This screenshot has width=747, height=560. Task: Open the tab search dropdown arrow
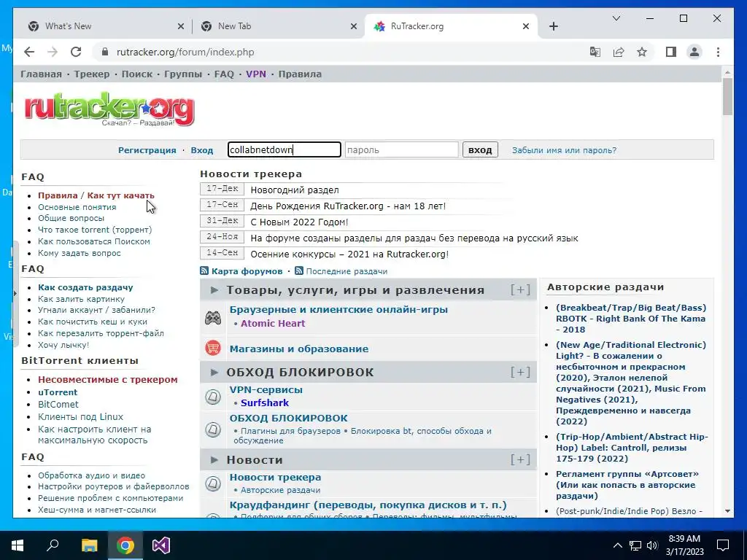[x=616, y=18]
